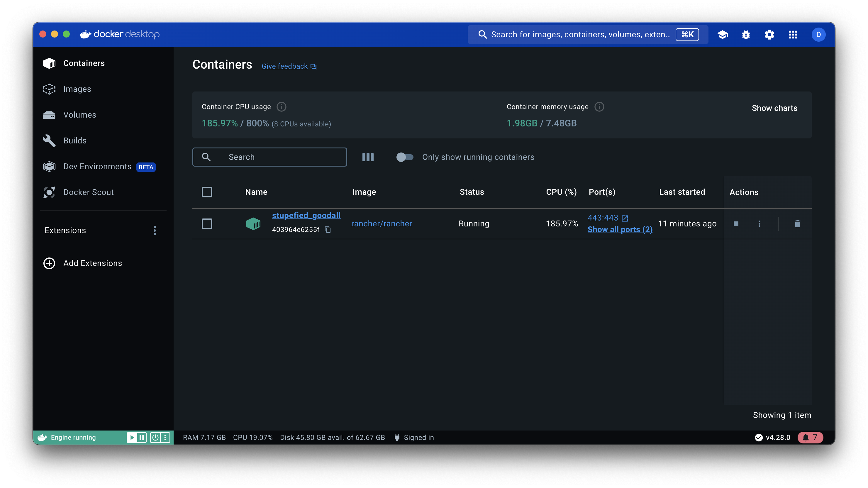Open port 443:443 link
The width and height of the screenshot is (868, 488).
pyautogui.click(x=603, y=218)
